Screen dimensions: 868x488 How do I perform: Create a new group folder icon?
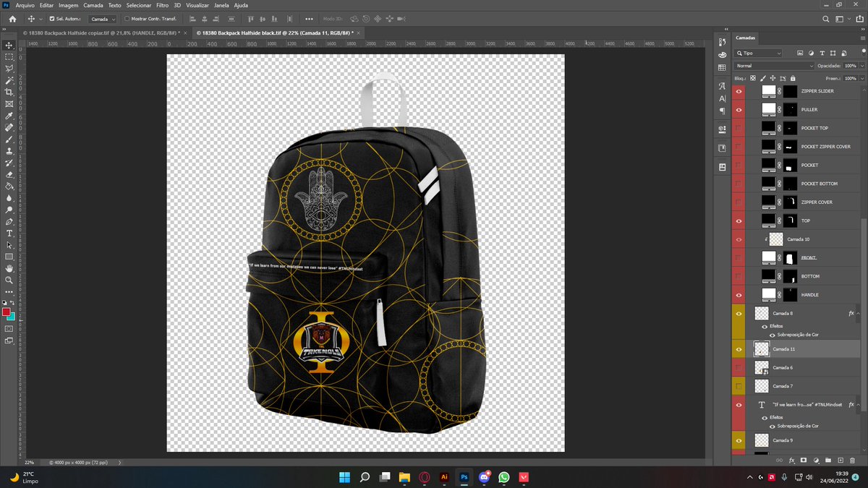(828, 460)
